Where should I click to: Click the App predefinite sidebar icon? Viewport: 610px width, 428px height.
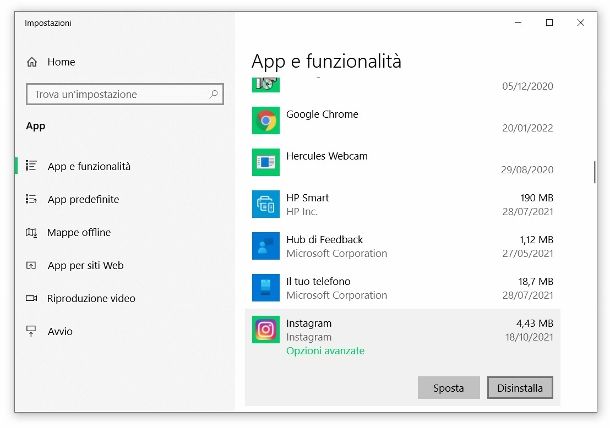pyautogui.click(x=31, y=199)
